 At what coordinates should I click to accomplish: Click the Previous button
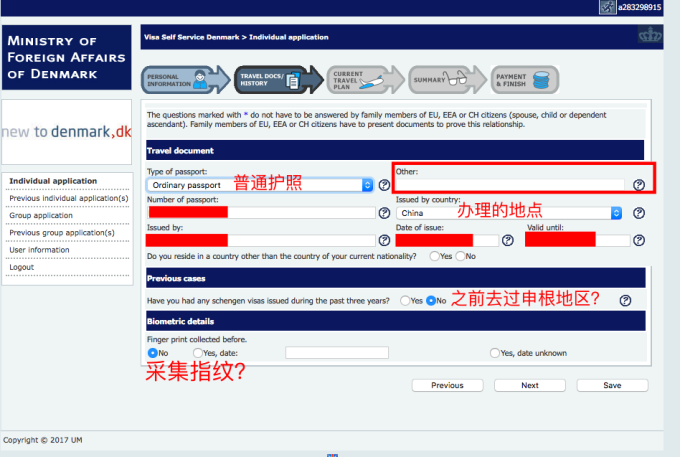pos(448,385)
